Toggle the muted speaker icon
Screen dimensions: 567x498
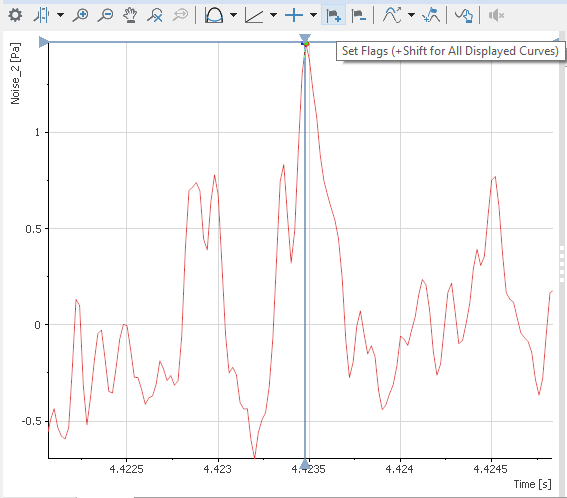click(x=496, y=15)
